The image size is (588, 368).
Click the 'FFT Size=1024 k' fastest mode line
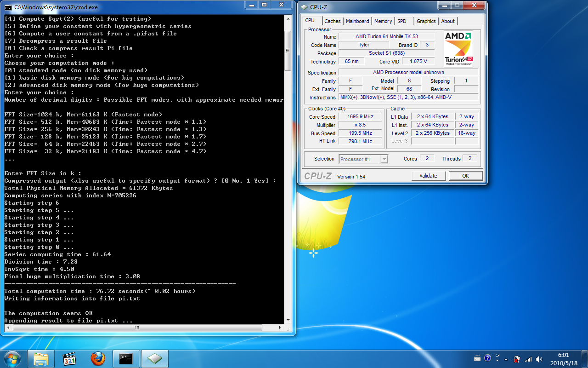pyautogui.click(x=83, y=115)
